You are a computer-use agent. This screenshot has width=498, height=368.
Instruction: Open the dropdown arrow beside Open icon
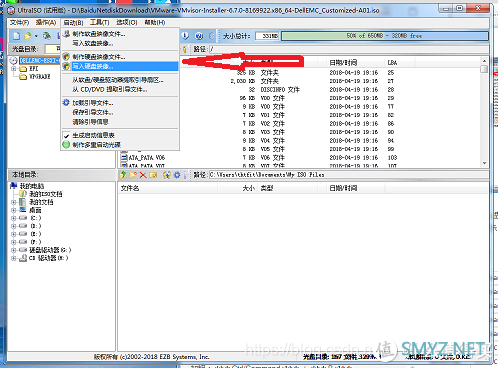point(36,36)
